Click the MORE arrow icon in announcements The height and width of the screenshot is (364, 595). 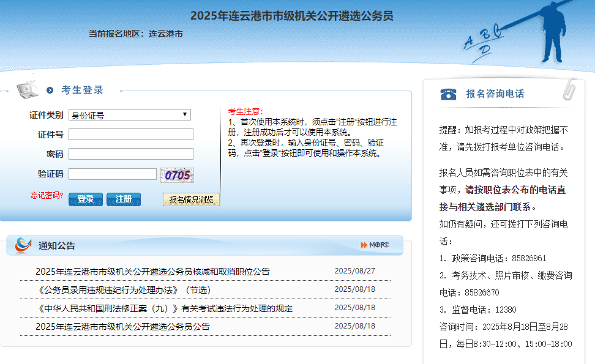(x=375, y=245)
